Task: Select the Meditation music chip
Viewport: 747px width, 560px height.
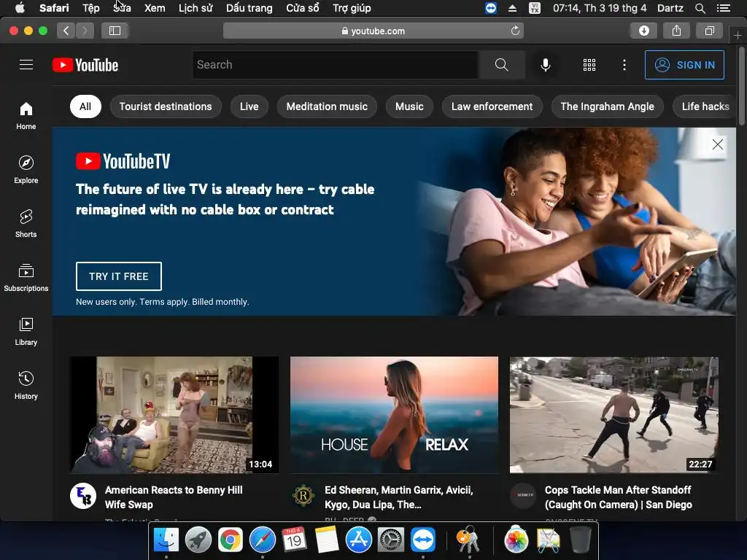Action: [x=327, y=106]
